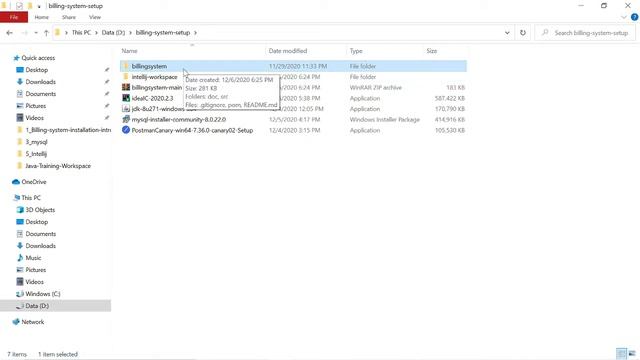Select the intellij-workspace folder icon
The height and width of the screenshot is (360, 640).
click(126, 77)
